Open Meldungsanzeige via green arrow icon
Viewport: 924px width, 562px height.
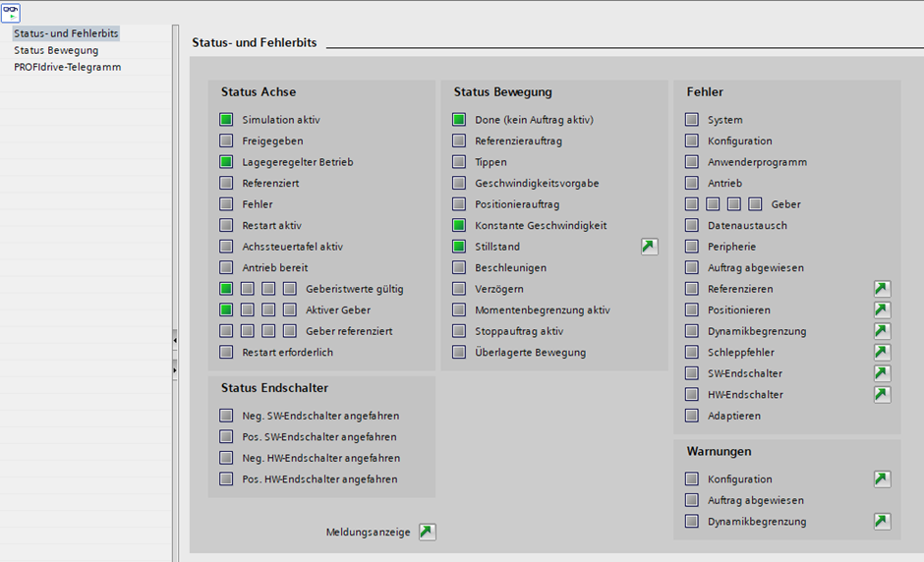[427, 532]
